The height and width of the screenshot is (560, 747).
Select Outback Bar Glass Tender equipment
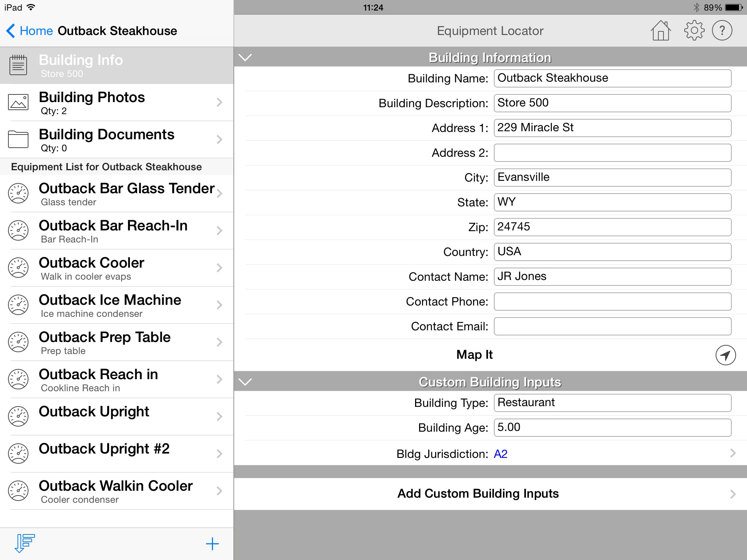[x=117, y=194]
